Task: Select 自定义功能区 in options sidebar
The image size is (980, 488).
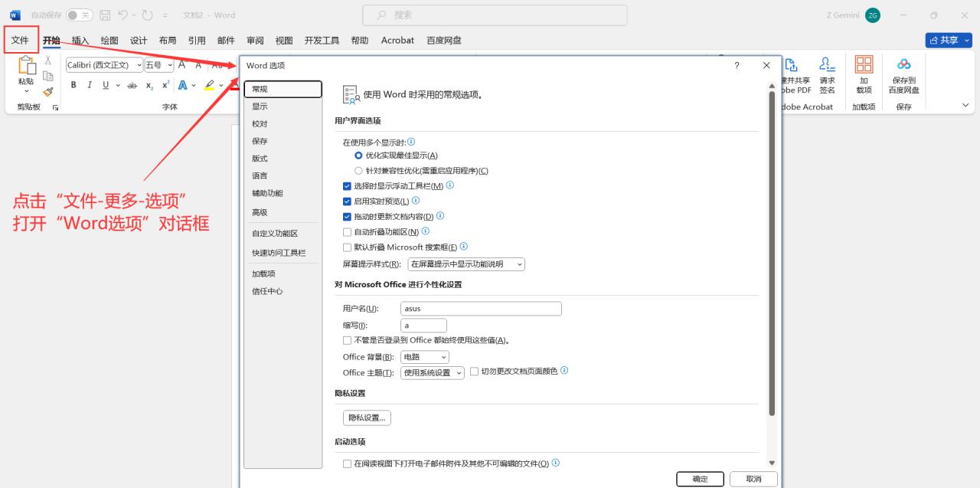Action: [283, 234]
